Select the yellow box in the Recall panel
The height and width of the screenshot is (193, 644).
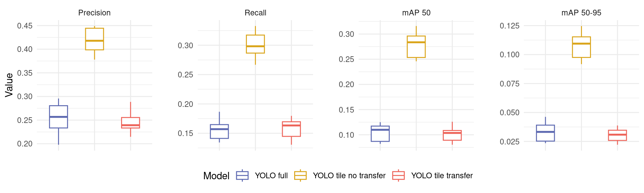(255, 44)
